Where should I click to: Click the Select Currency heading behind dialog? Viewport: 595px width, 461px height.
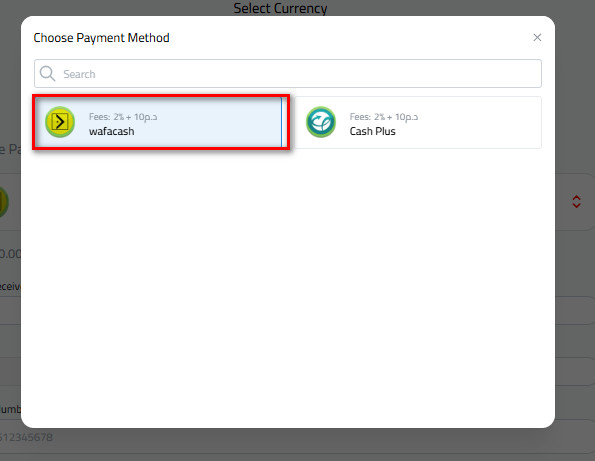[280, 8]
